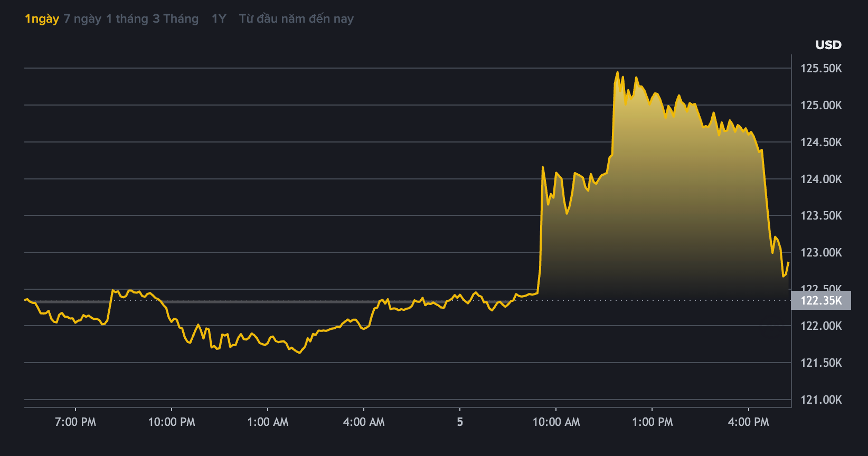The height and width of the screenshot is (456, 868).
Task: Select the 1ngày time range tab
Action: [42, 19]
